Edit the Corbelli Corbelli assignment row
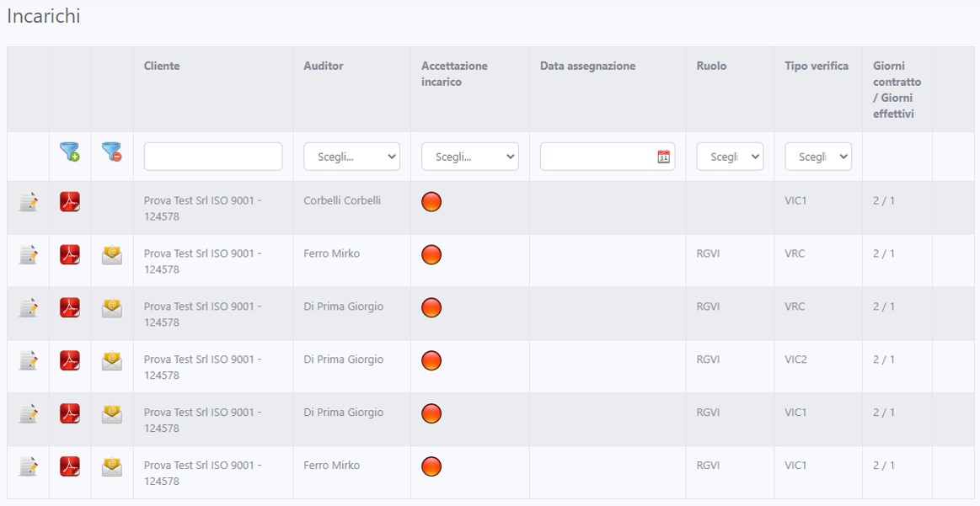Image resolution: width=980 pixels, height=506 pixels. pyautogui.click(x=29, y=202)
